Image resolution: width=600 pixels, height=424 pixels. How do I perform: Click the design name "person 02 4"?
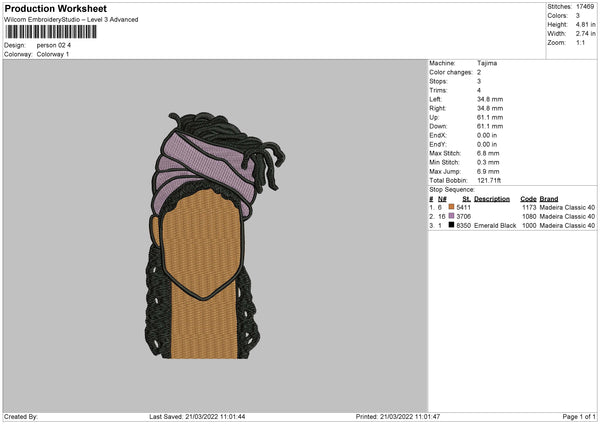(x=54, y=45)
